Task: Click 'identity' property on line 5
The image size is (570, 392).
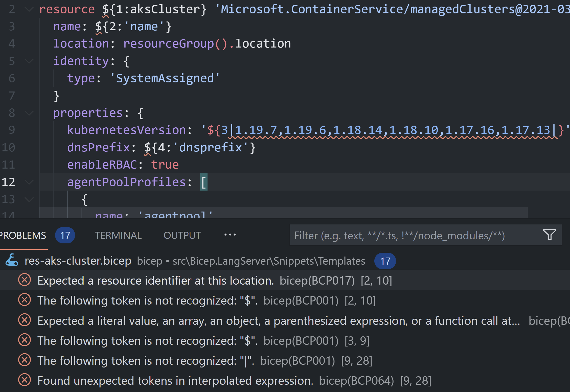Action: (x=81, y=61)
